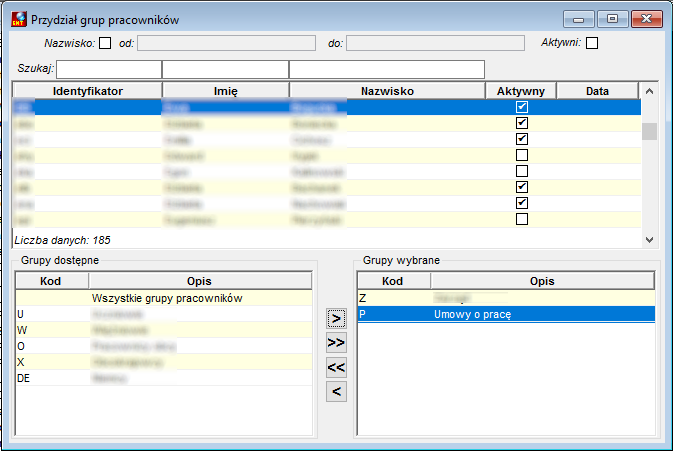The image size is (673, 451).
Task: Click the 'do' surname range field
Action: point(435,43)
